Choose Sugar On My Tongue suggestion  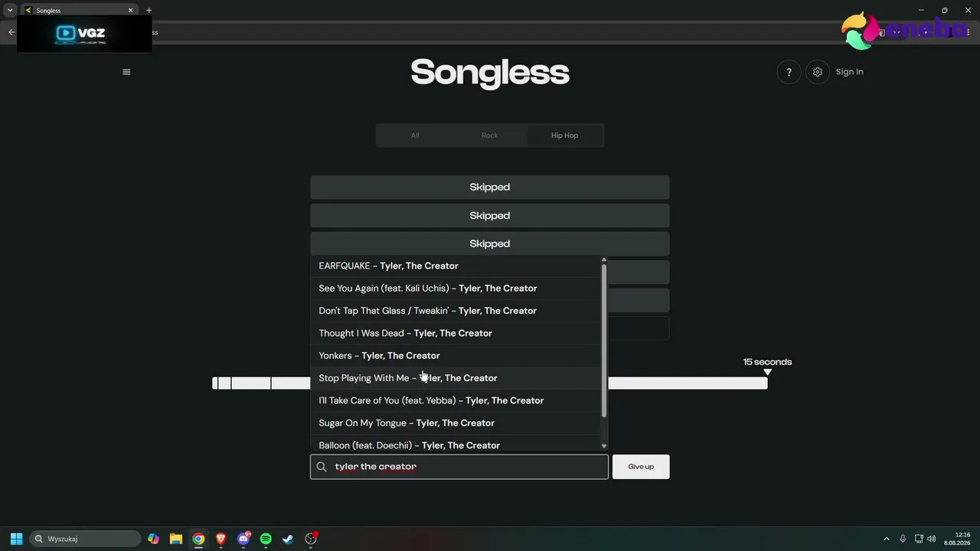pyautogui.click(x=456, y=422)
